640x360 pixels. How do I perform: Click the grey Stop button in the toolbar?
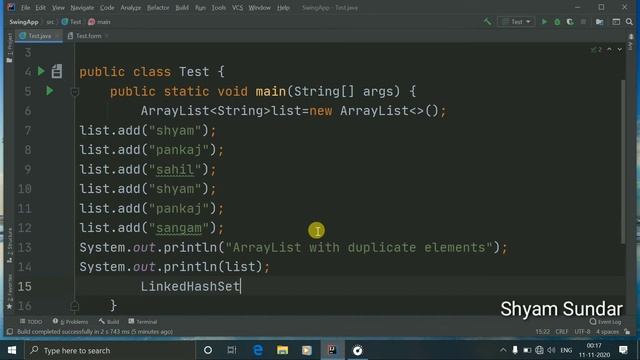click(583, 22)
